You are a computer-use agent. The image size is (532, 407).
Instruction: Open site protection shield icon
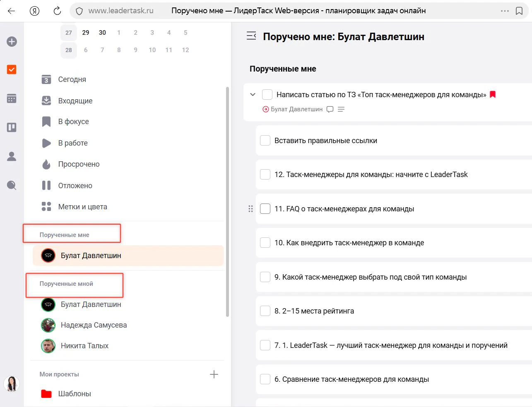click(x=79, y=11)
